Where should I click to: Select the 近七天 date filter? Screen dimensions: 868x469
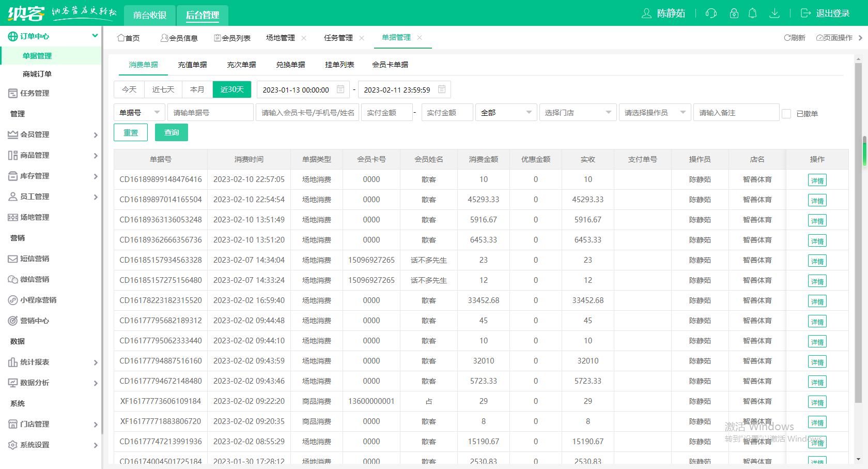163,89
